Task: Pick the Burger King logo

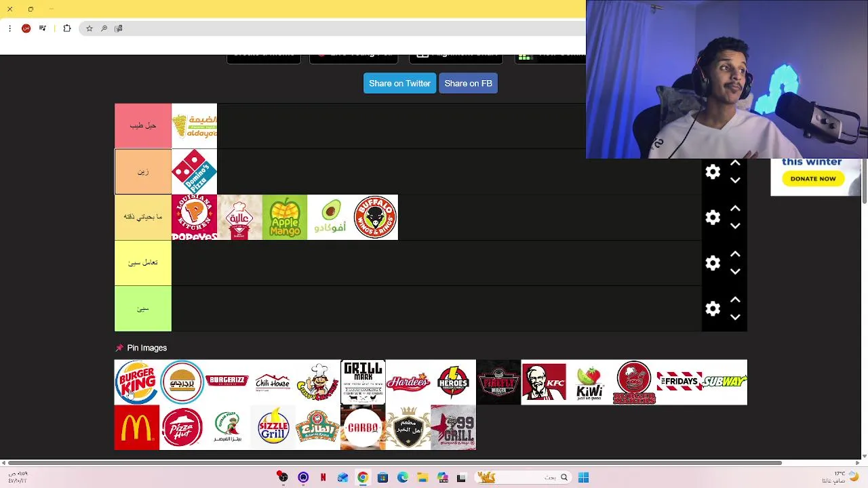Action: point(137,382)
